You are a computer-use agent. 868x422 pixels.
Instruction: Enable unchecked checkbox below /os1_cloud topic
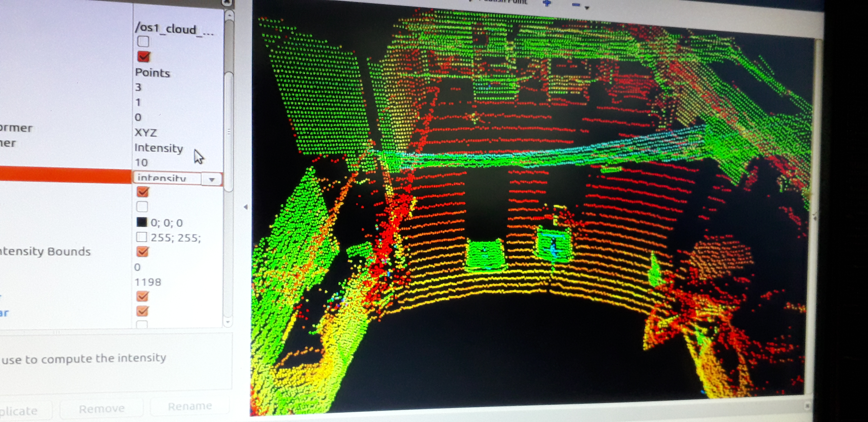tap(143, 41)
